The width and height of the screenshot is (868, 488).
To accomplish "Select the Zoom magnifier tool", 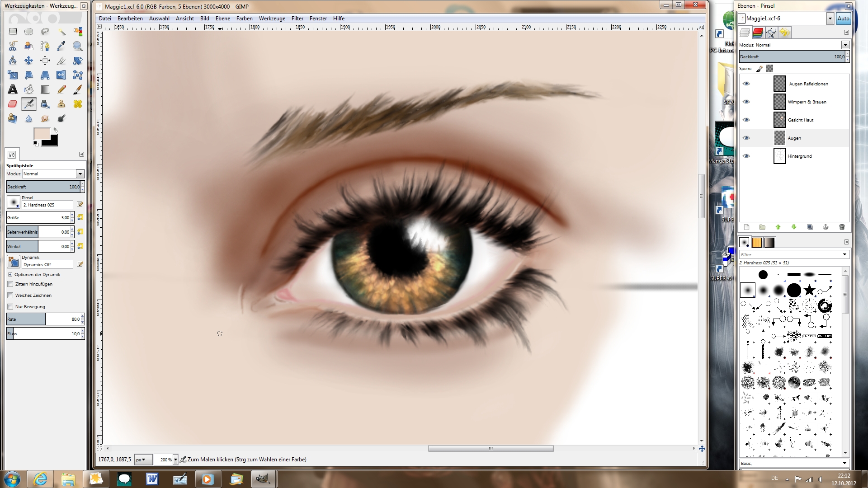I will point(78,46).
